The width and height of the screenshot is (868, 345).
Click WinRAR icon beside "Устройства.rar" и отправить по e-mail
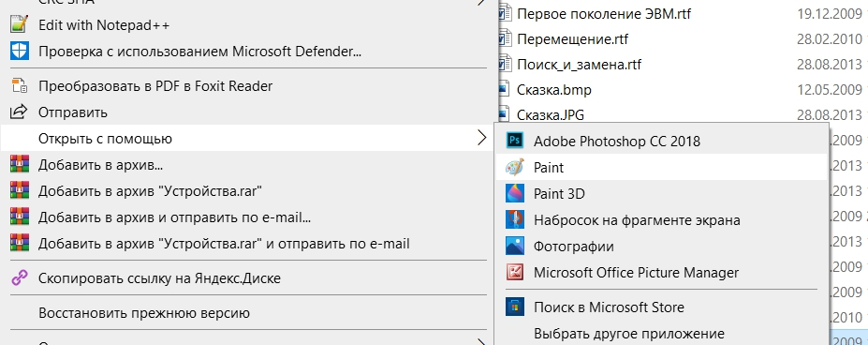tap(19, 243)
